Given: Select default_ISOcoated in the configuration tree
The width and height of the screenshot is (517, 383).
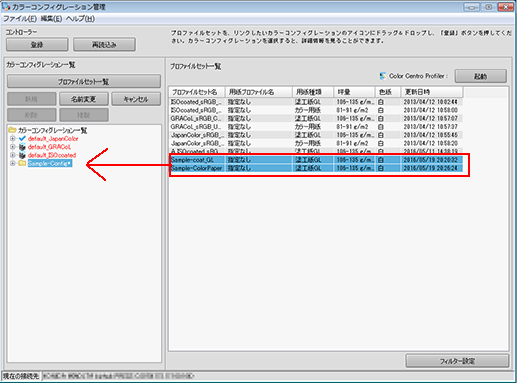Looking at the screenshot, I should pos(52,155).
